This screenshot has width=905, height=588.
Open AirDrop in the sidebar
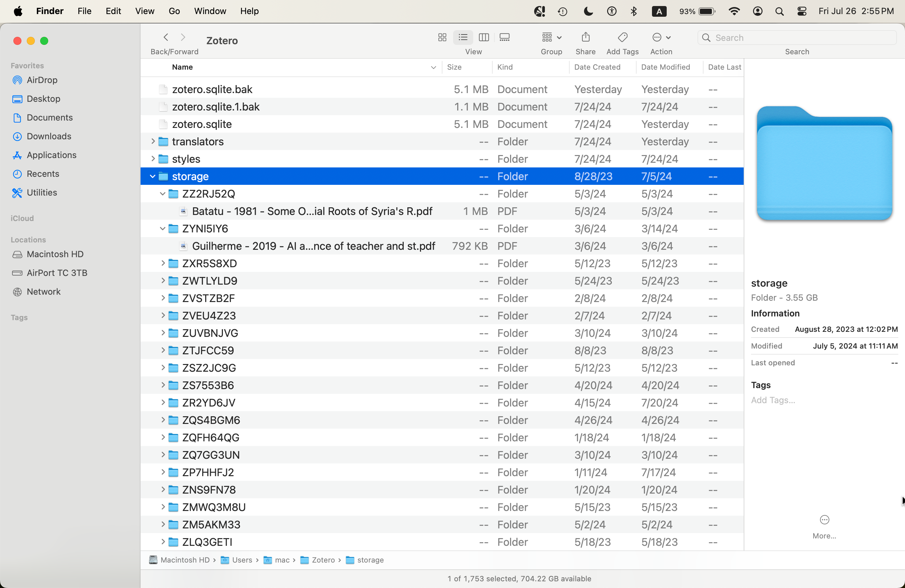click(x=42, y=80)
